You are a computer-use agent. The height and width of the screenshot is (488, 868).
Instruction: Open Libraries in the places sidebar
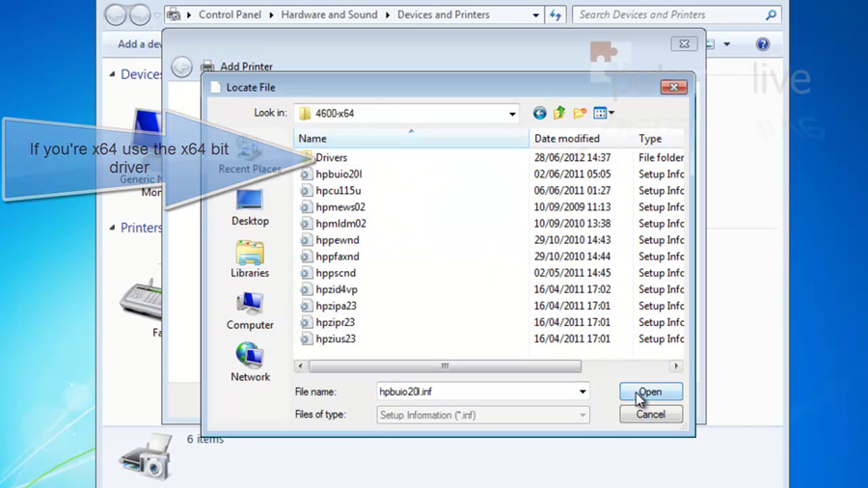250,258
